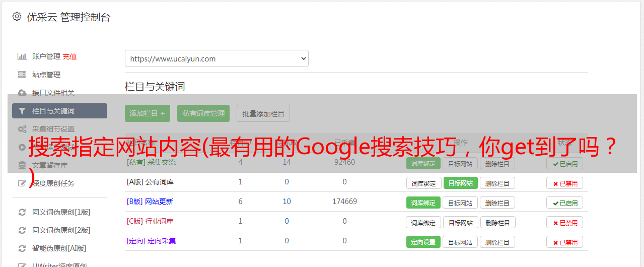Open 采集细节设置 sidebar item
644x267 pixels.
53,129
